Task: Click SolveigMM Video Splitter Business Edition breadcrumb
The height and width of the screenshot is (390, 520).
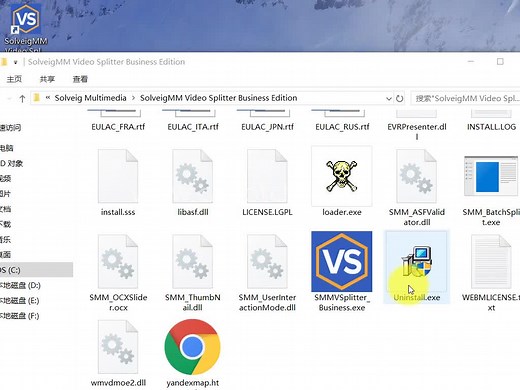Action: point(218,98)
